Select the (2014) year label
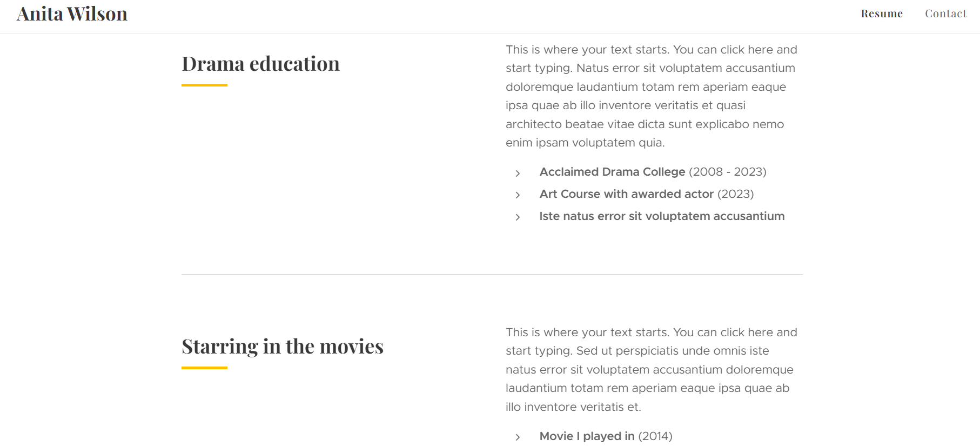Image resolution: width=980 pixels, height=446 pixels. (x=655, y=436)
